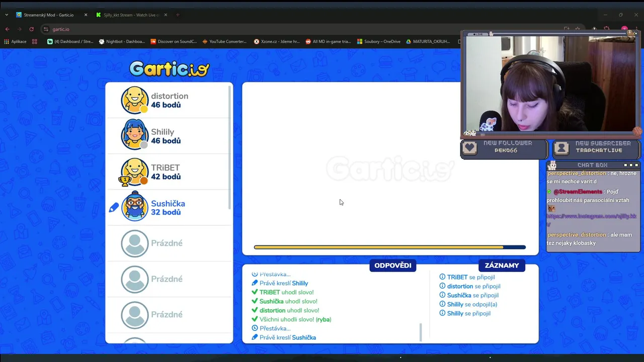
Task: Open a new browser tab
Action: pyautogui.click(x=178, y=15)
